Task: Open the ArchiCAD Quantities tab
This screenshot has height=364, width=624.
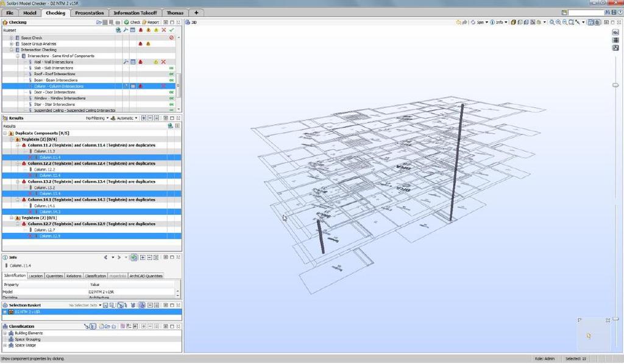Action: 146,276
